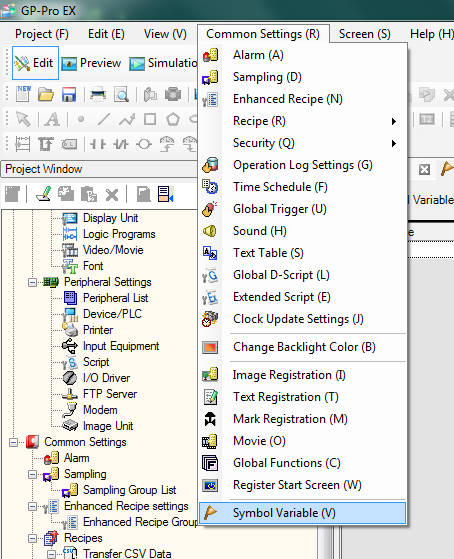Select the Text drawing tool

click(52, 119)
